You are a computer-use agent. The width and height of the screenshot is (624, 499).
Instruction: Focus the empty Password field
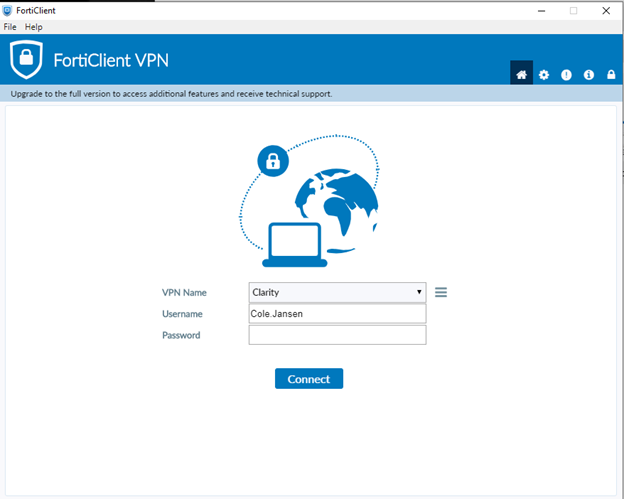point(337,335)
